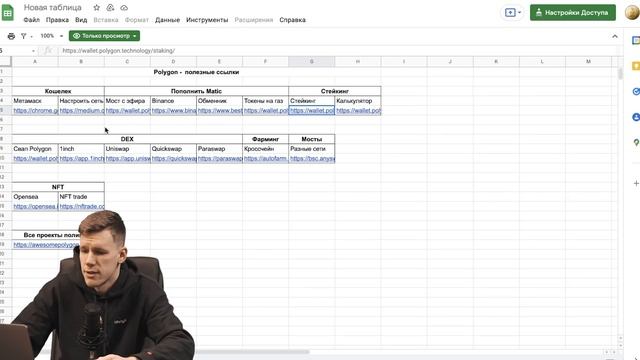This screenshot has width=640, height=360.
Task: Open the Keep notes side panel icon
Action: coord(636,66)
